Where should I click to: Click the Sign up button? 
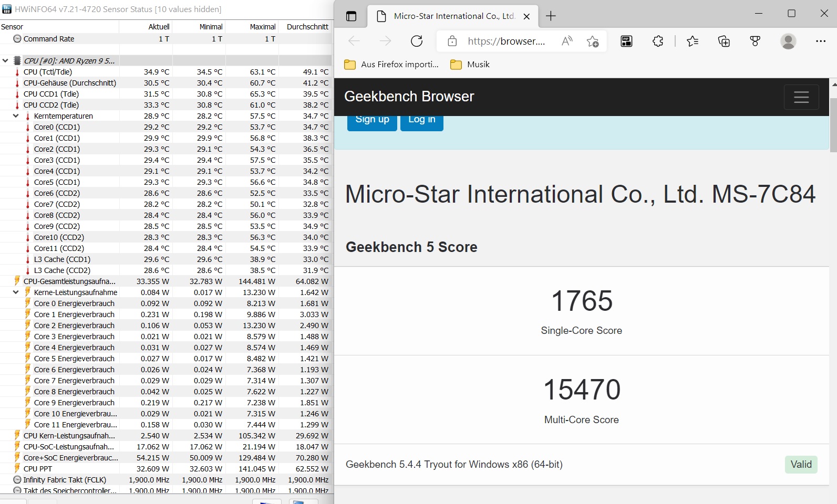click(372, 122)
